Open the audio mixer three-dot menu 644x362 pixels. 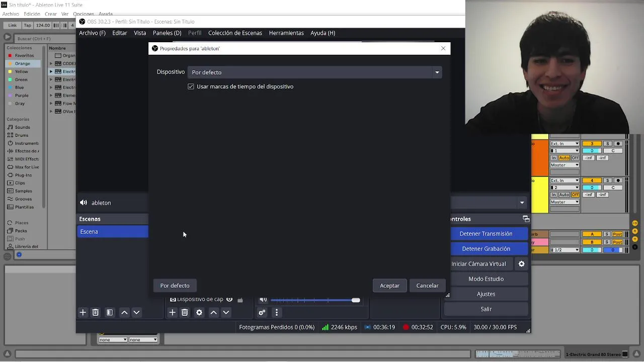point(276,312)
